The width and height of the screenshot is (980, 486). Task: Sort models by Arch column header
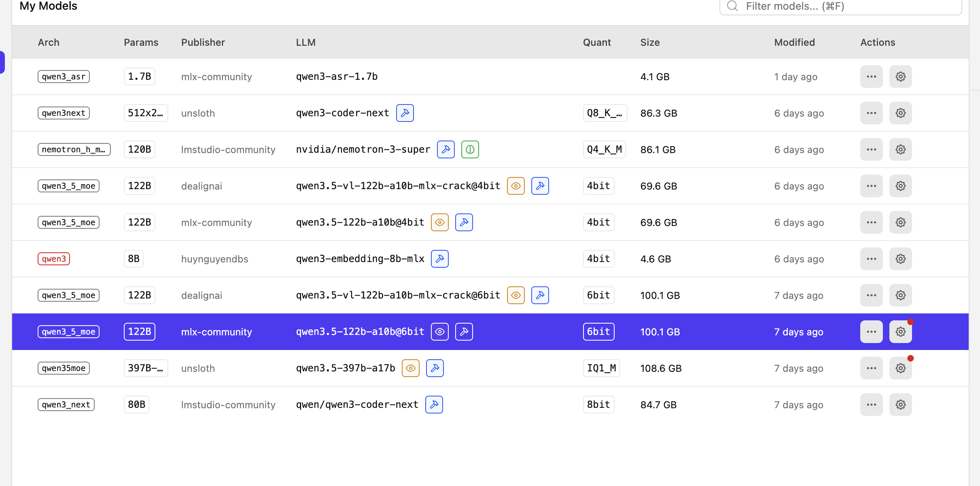49,43
